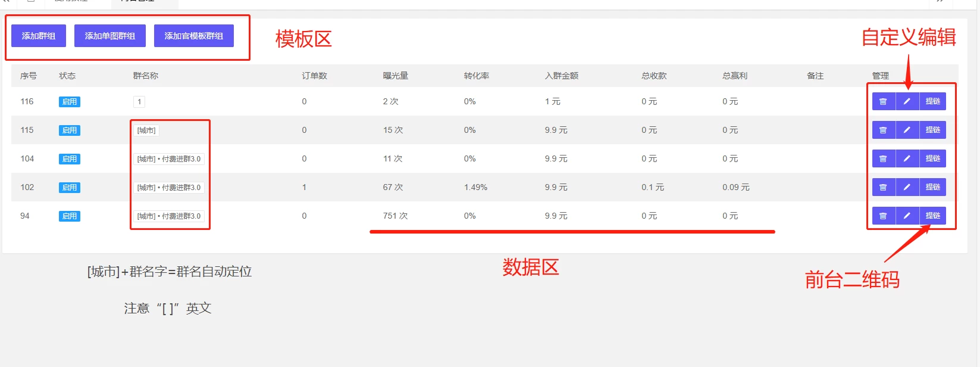Click 提链 button for row 102

[x=933, y=187]
